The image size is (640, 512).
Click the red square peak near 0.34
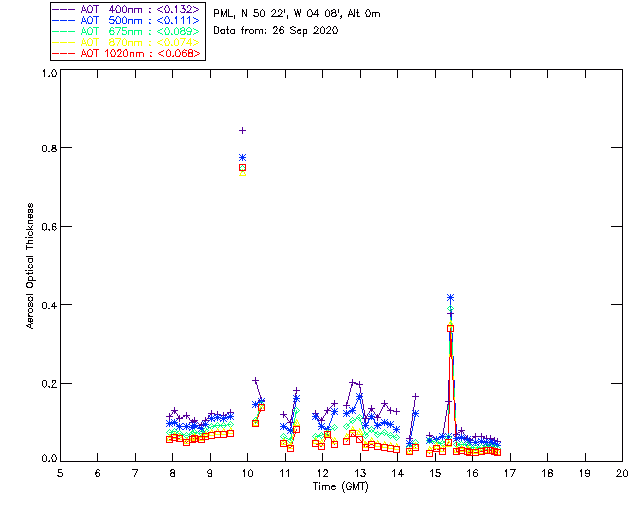coord(450,329)
